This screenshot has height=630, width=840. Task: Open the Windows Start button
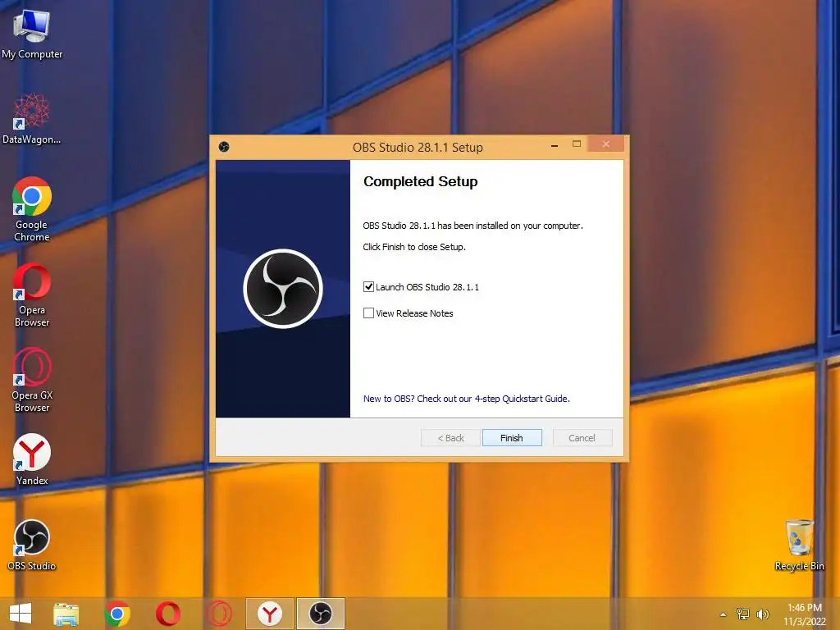[x=21, y=614]
